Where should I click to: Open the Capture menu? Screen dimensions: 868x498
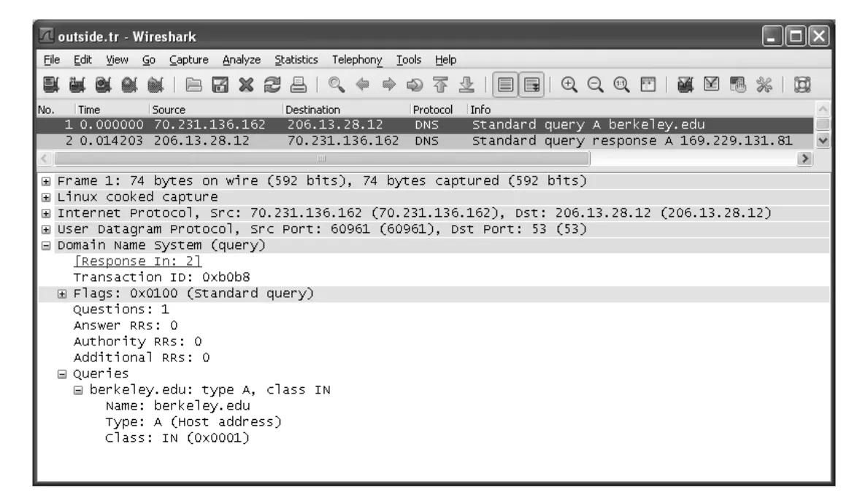click(x=189, y=60)
